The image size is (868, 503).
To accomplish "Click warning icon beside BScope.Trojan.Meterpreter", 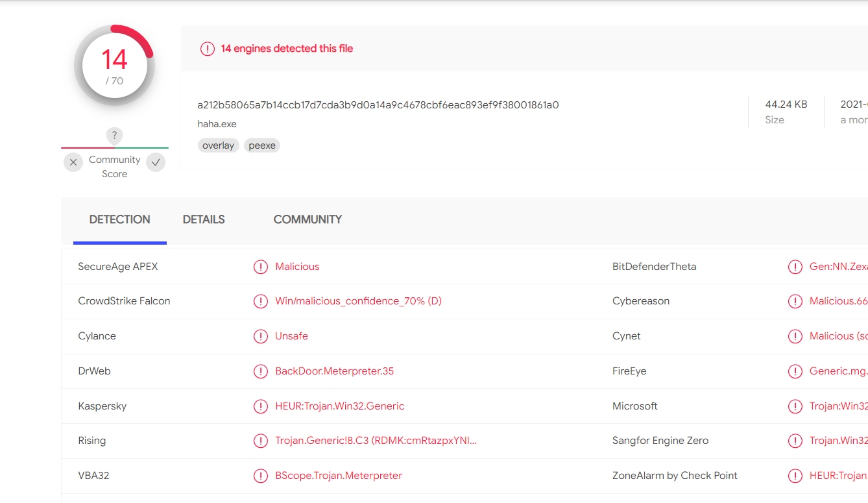I will click(x=261, y=476).
